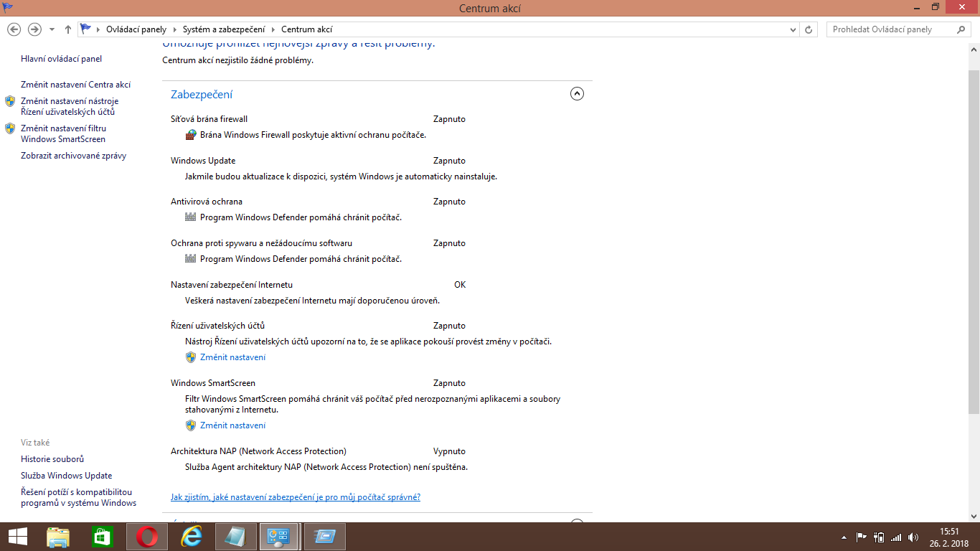Click the Defender icon under Antivirová ochrana
Viewport: 980px width, 551px height.
point(191,217)
